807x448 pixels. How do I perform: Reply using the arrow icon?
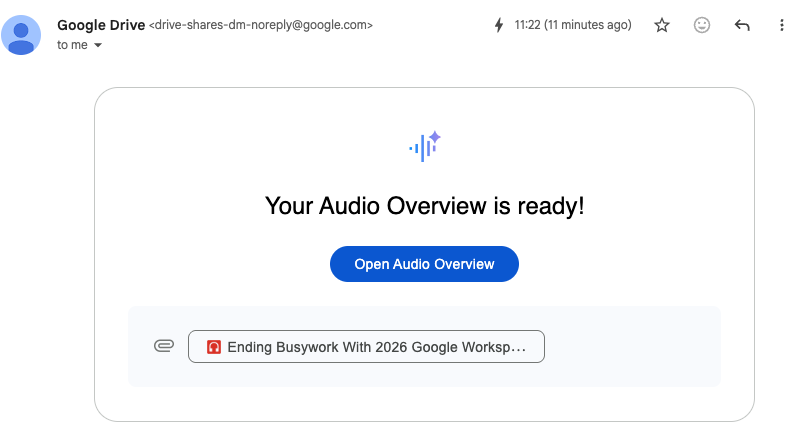742,25
